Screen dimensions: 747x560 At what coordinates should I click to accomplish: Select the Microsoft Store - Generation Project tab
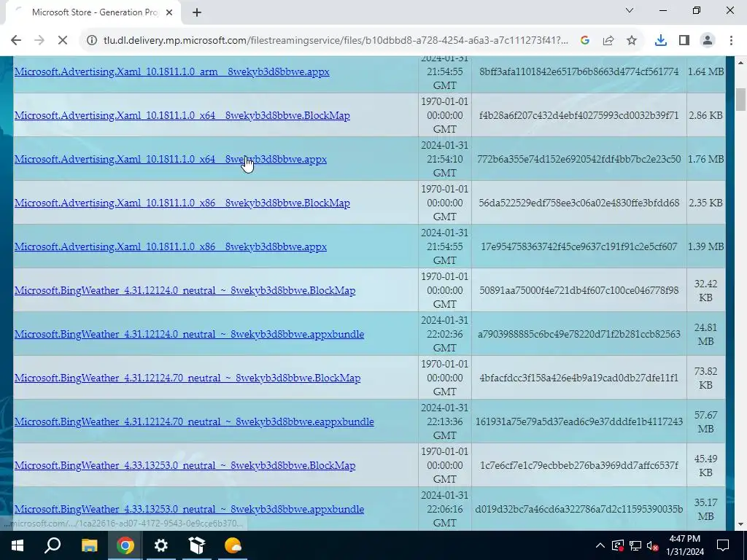94,12
